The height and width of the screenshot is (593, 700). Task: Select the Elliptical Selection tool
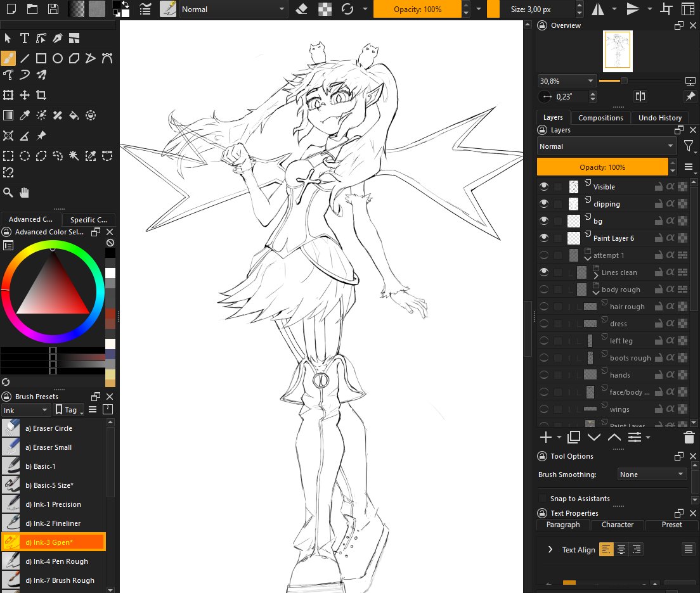coord(25,155)
